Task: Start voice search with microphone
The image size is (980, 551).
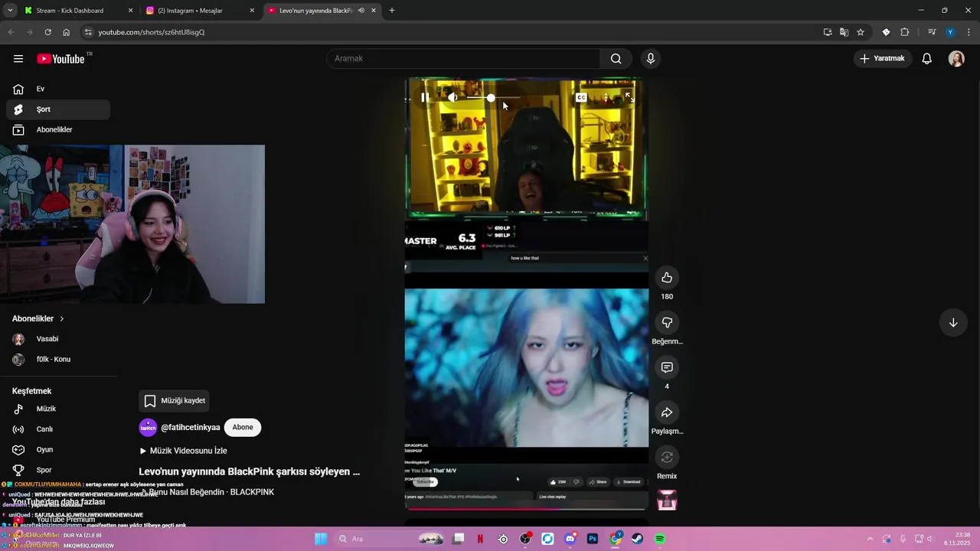Action: coord(650,59)
